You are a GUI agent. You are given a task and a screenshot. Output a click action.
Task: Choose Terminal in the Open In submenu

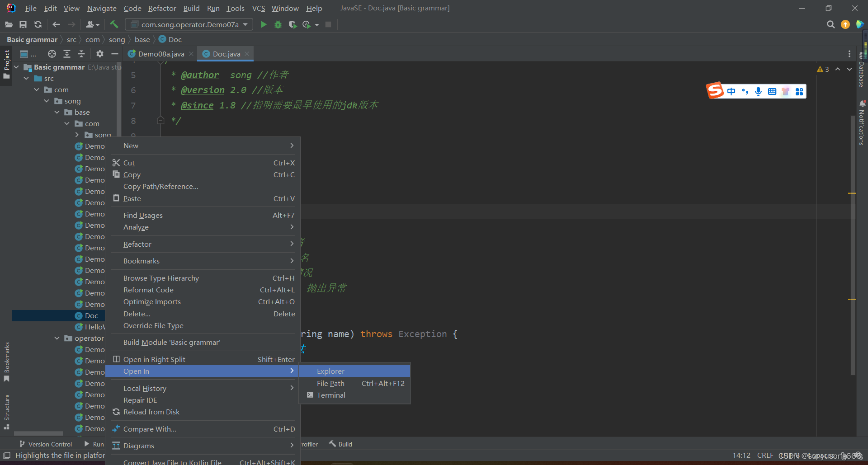[x=354, y=395]
